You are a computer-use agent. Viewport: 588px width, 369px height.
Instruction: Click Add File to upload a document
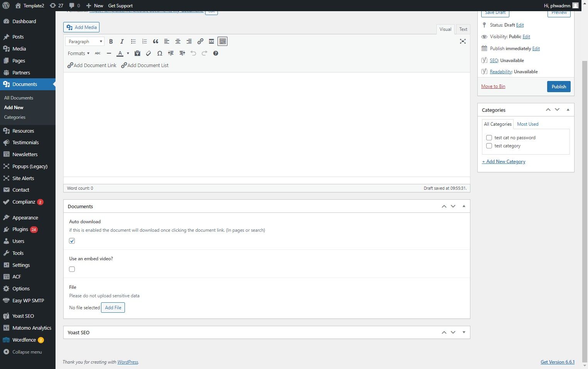tap(113, 308)
